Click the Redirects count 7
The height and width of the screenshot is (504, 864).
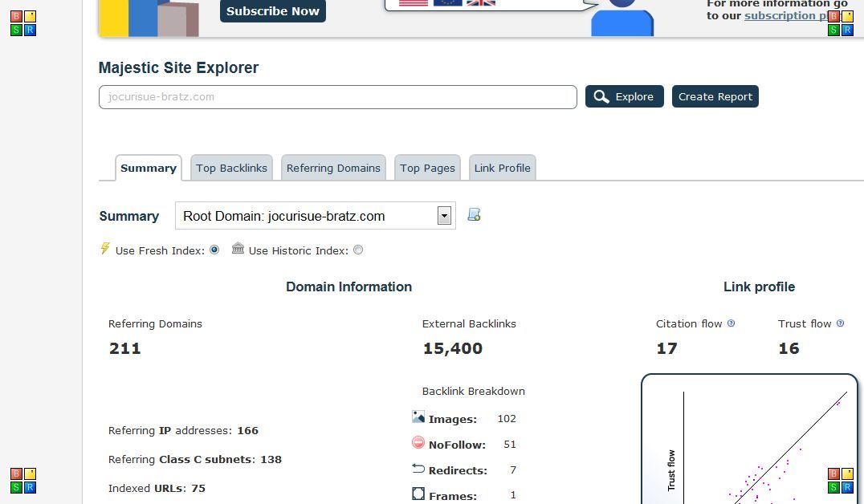(x=513, y=469)
